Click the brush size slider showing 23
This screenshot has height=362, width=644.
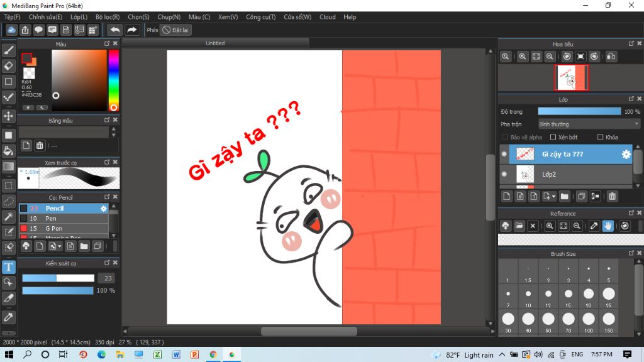(x=58, y=278)
